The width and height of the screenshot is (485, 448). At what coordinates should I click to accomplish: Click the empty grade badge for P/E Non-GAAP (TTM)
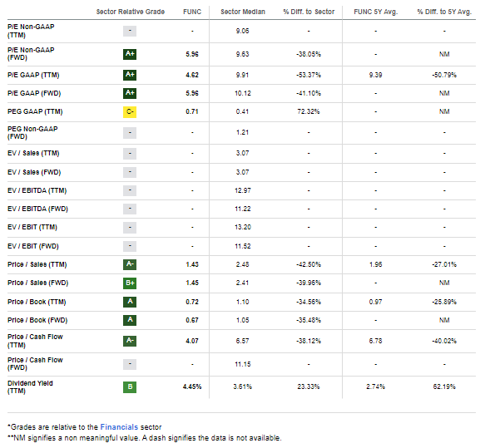(130, 31)
